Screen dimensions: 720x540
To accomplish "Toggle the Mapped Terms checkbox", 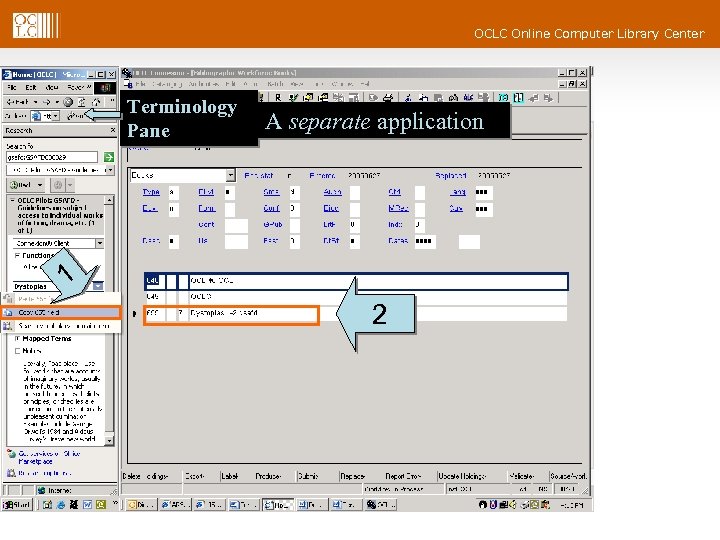I will pos(17,338).
